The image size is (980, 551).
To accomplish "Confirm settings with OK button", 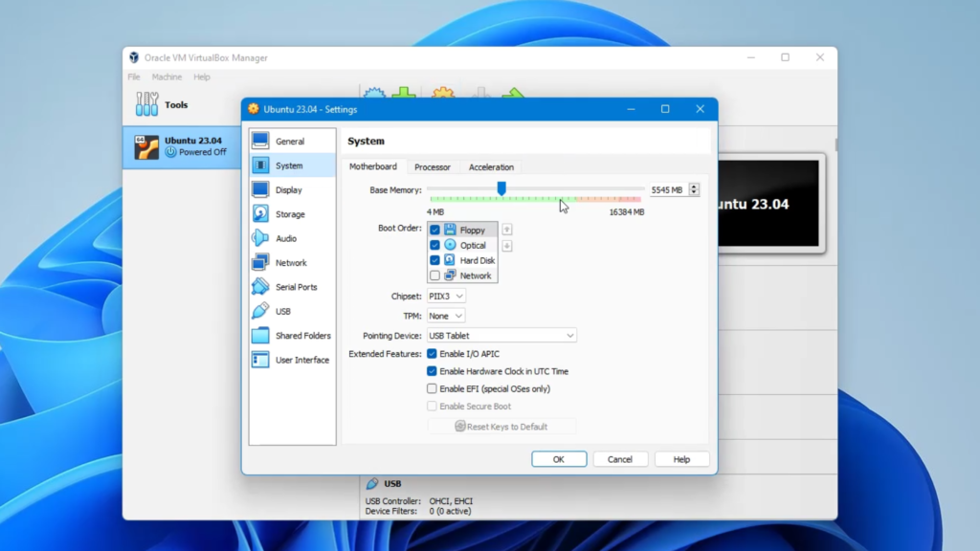I will (559, 459).
